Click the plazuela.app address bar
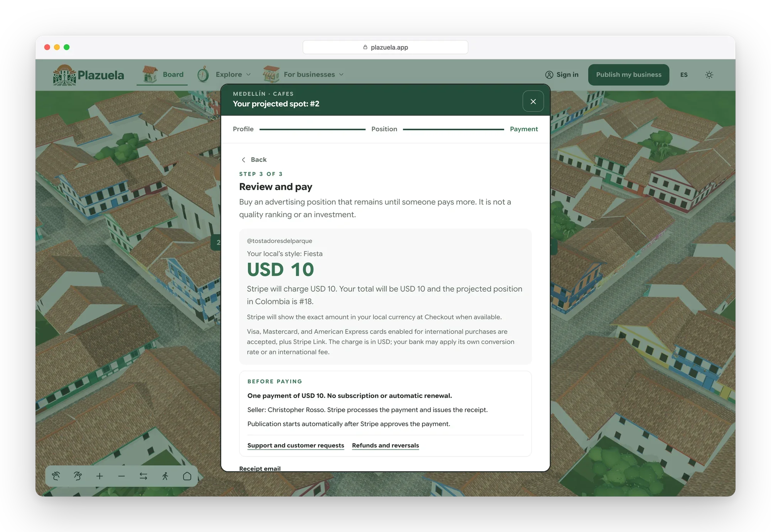This screenshot has height=532, width=771. (x=385, y=47)
